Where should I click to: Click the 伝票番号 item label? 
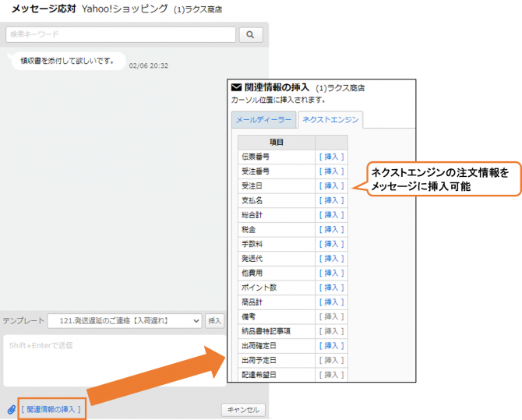point(256,157)
